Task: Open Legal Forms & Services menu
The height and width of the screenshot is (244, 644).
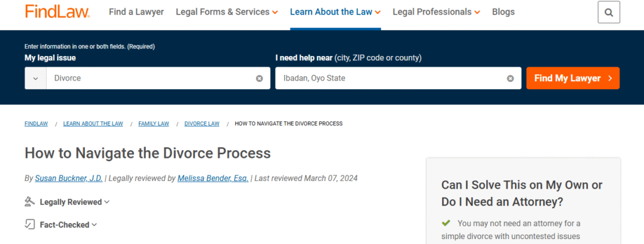Action: point(226,12)
